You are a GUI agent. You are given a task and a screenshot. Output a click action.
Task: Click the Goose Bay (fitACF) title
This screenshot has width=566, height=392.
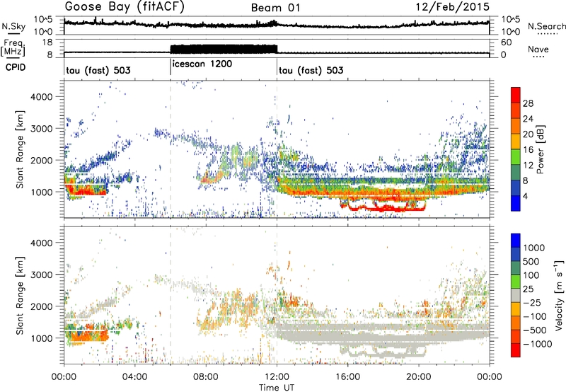click(x=125, y=6)
